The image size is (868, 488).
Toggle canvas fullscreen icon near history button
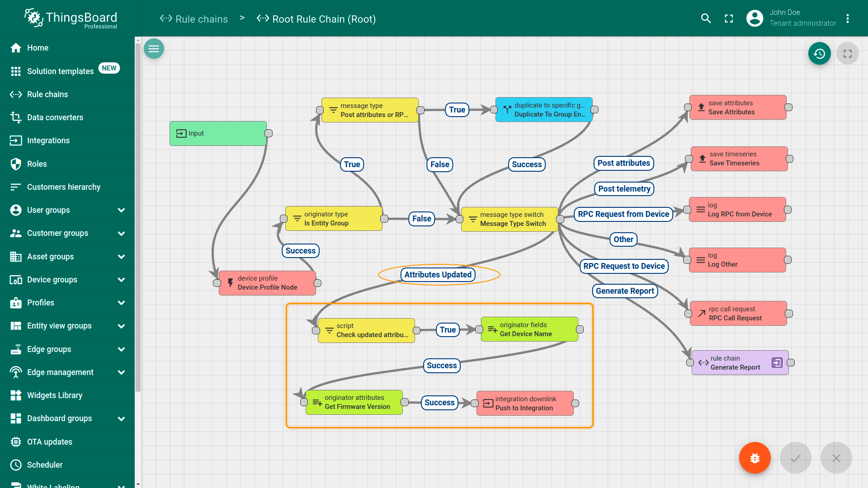pyautogui.click(x=847, y=54)
